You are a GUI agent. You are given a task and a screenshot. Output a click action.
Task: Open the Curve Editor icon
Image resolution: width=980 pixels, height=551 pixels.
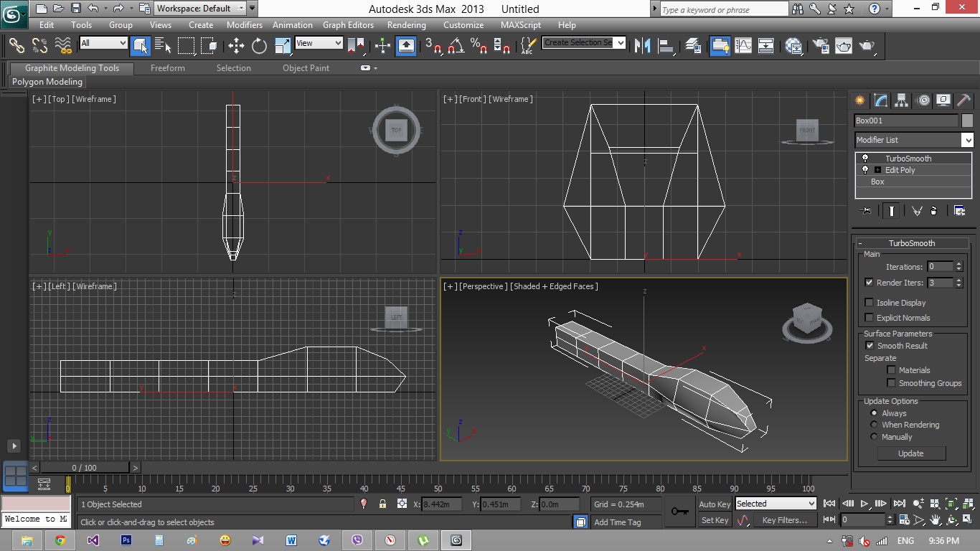(743, 46)
